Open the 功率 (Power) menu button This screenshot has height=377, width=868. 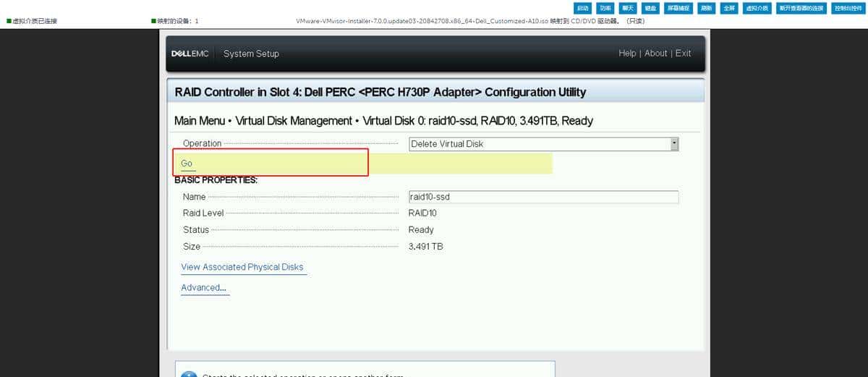[605, 8]
